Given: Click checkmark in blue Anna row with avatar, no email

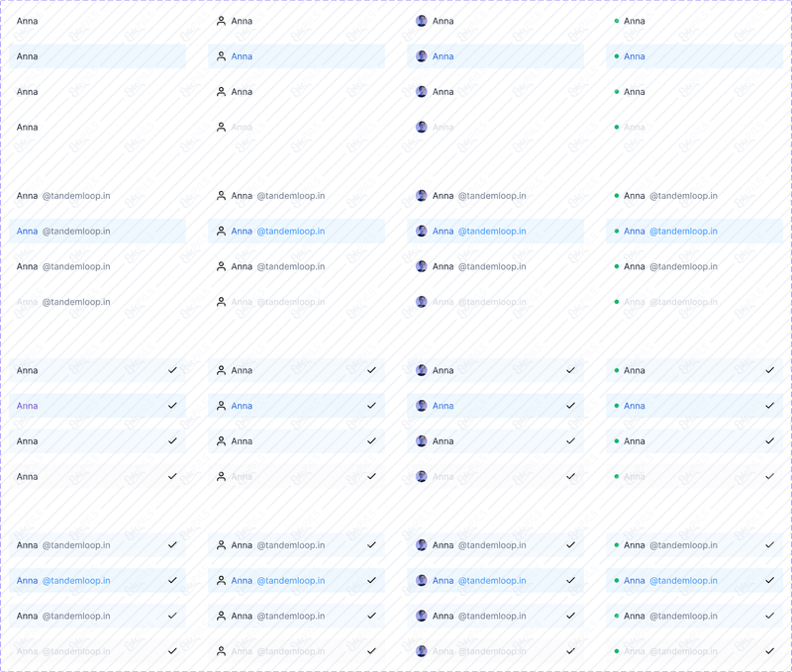Looking at the screenshot, I should 570,406.
